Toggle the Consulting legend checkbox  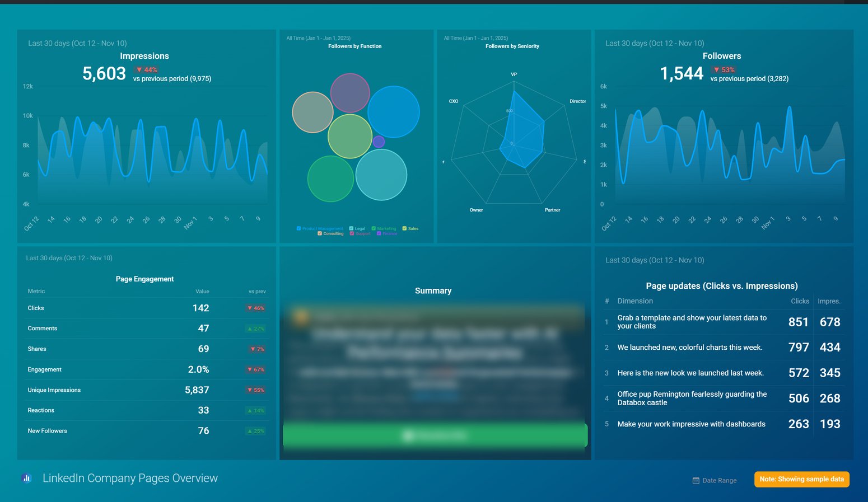tap(320, 233)
